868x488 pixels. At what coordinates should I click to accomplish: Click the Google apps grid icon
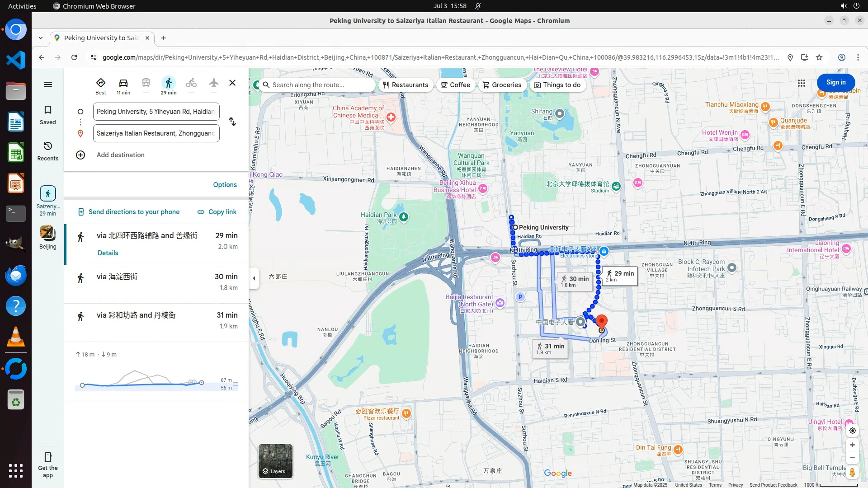coord(801,83)
